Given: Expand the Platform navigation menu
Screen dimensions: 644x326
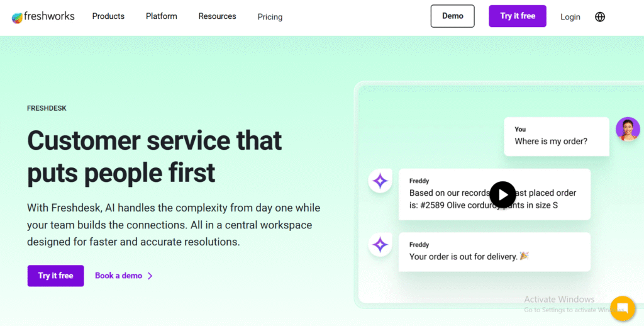Looking at the screenshot, I should pos(162,16).
